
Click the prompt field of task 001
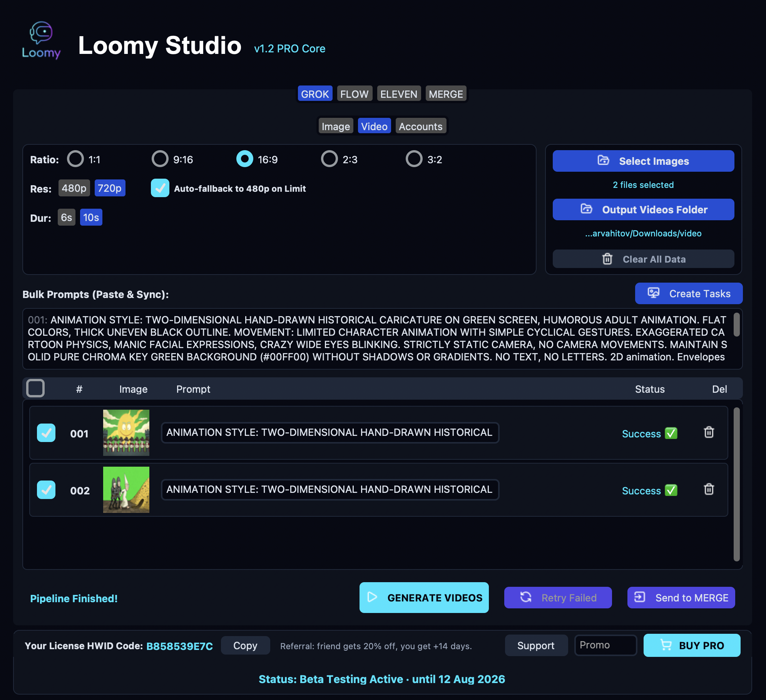tap(330, 432)
